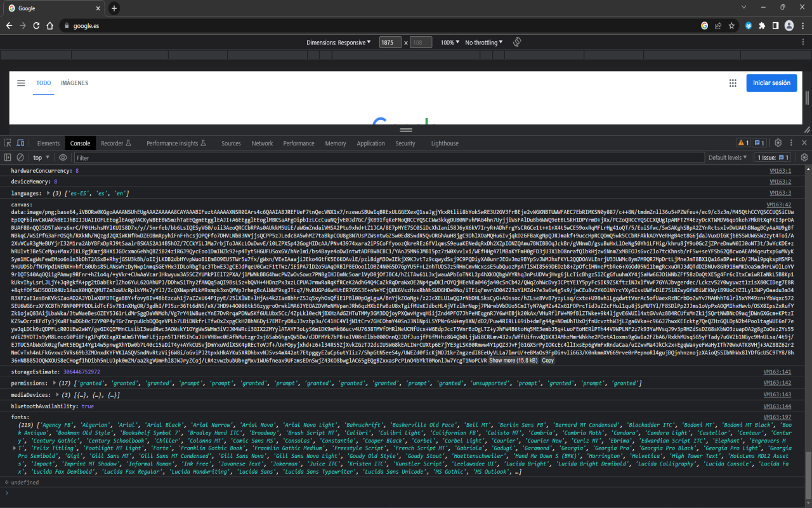Click the rotate device orientation icon

[x=517, y=43]
